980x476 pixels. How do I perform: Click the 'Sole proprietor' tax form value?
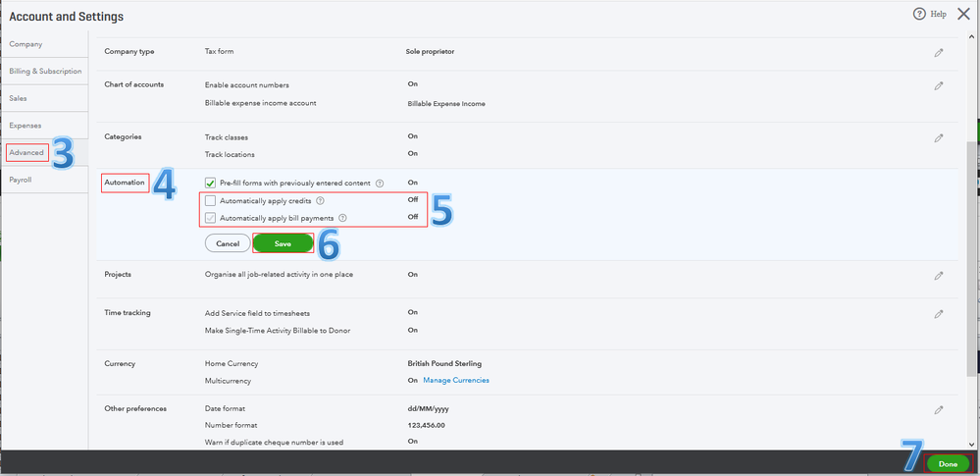[x=432, y=51]
